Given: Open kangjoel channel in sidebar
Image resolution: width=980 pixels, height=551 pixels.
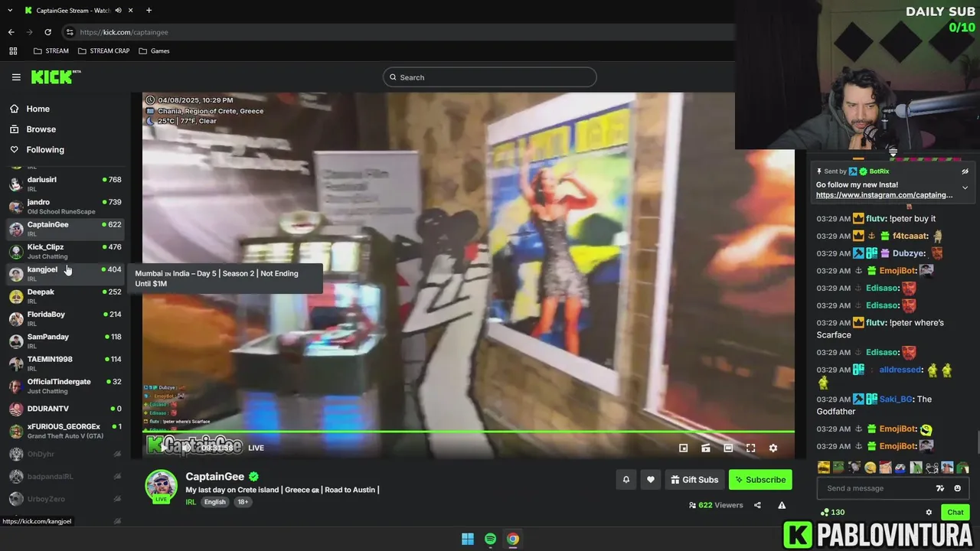Looking at the screenshot, I should click(65, 274).
